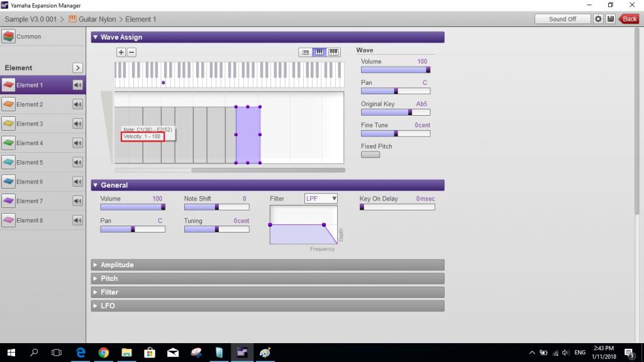Remove a wave with the minus button
The width and height of the screenshot is (644, 362).
click(131, 52)
